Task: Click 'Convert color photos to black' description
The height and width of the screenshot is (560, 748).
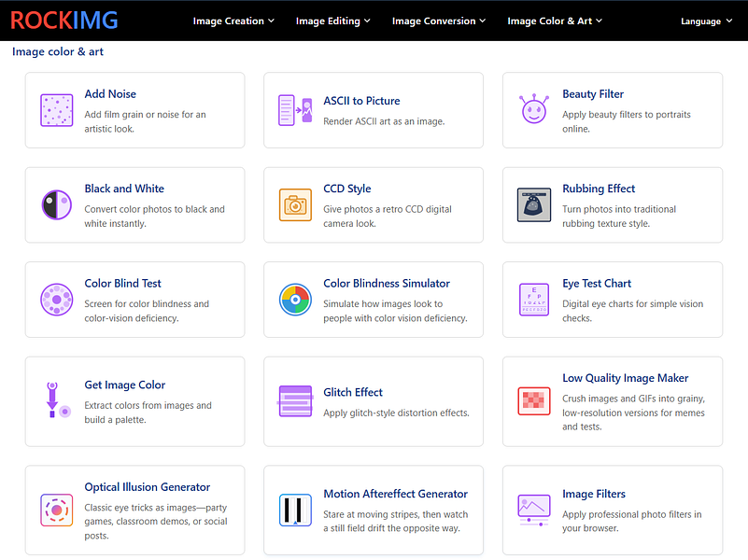Action: click(155, 217)
